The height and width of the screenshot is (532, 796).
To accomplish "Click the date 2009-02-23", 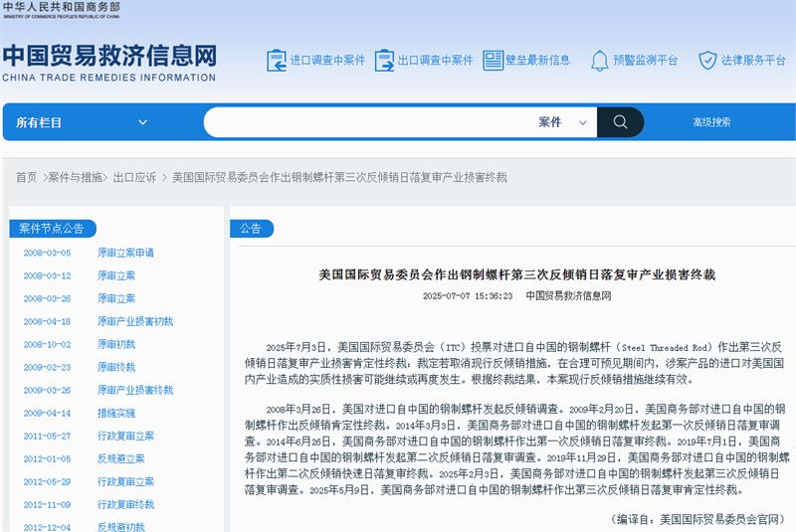I will tap(47, 367).
